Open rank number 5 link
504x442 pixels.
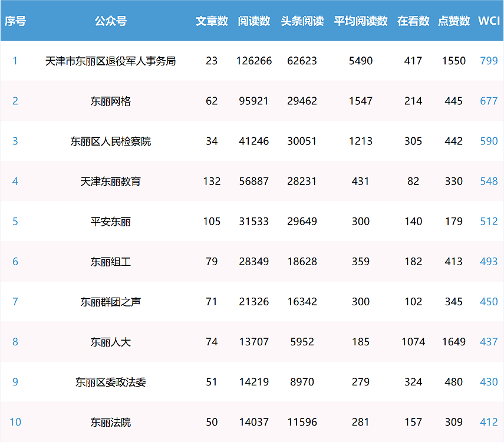pos(15,222)
